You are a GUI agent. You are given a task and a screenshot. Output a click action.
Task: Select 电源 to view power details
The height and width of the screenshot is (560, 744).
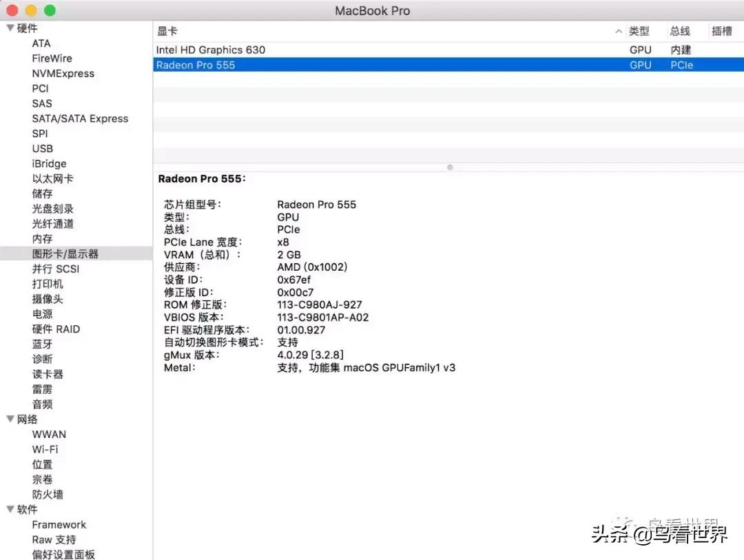[x=42, y=313]
